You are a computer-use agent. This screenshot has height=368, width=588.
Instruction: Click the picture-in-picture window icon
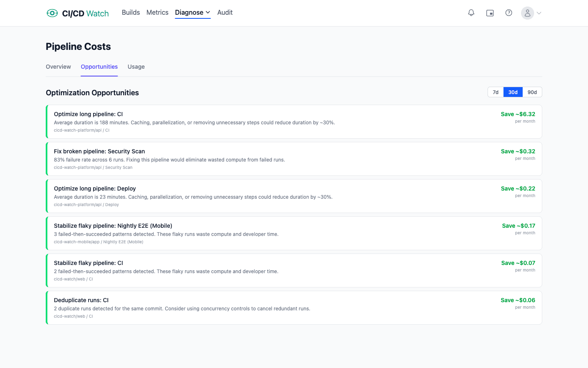click(x=490, y=13)
